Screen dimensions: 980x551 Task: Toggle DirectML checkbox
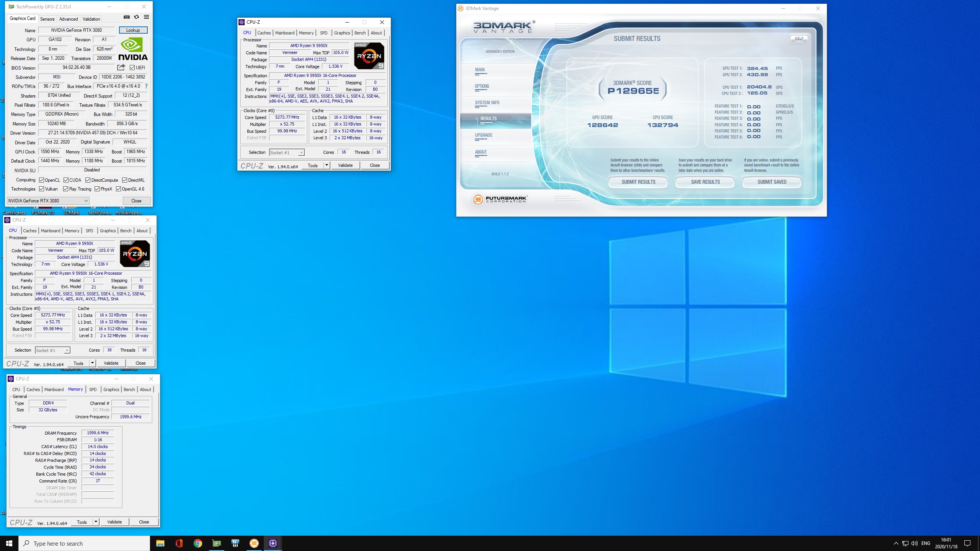(124, 180)
